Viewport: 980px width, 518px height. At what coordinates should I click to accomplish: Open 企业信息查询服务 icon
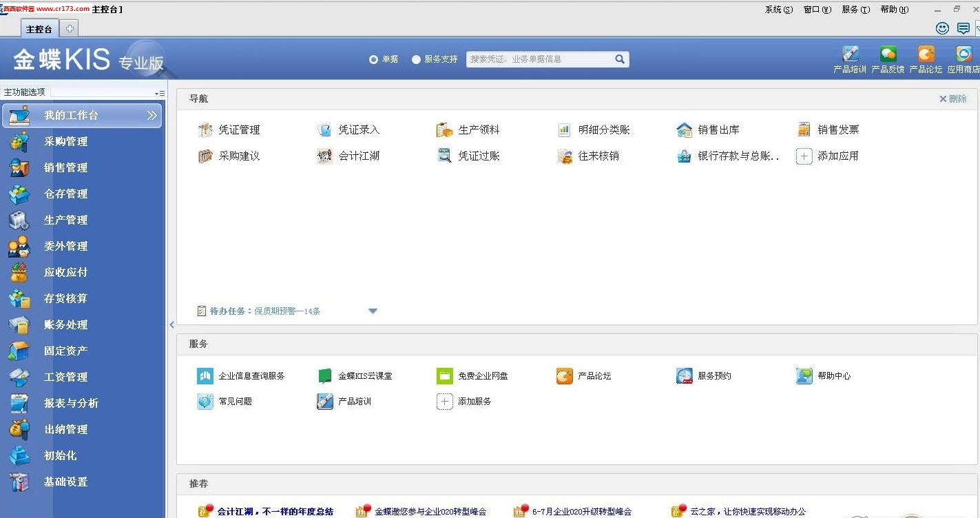[x=205, y=376]
